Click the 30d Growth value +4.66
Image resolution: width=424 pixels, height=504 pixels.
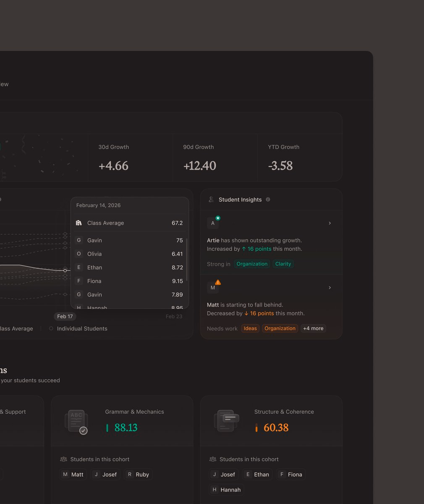pyautogui.click(x=113, y=166)
